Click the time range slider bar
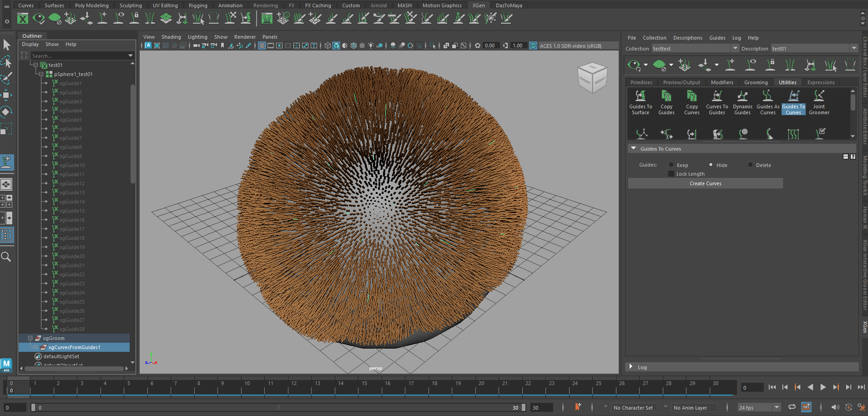 click(x=278, y=408)
